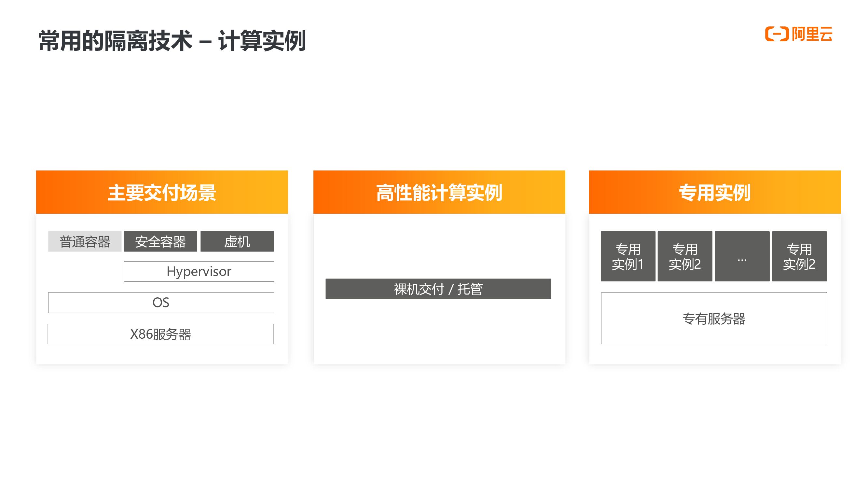This screenshot has width=868, height=488.
Task: Click the 虚机 dark box
Action: click(x=237, y=241)
